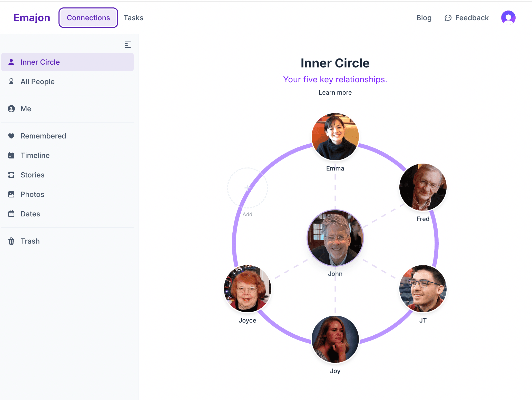
Task: Open the Blog link
Action: point(424,18)
